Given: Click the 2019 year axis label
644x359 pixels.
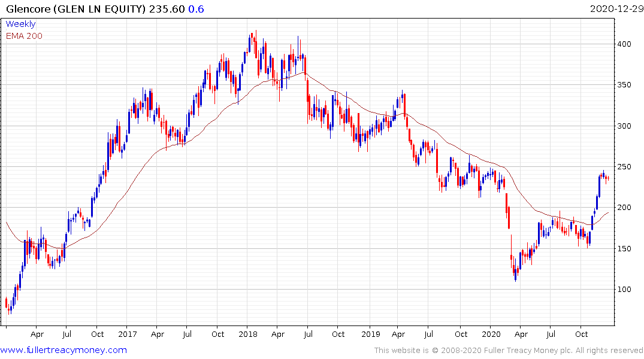Looking at the screenshot, I should point(370,334).
